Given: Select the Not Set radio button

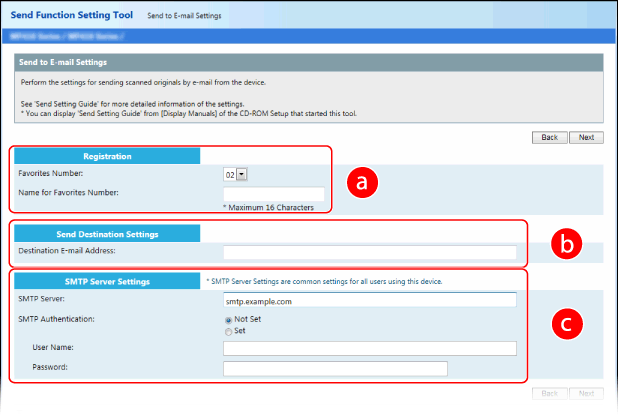Looking at the screenshot, I should tap(228, 319).
